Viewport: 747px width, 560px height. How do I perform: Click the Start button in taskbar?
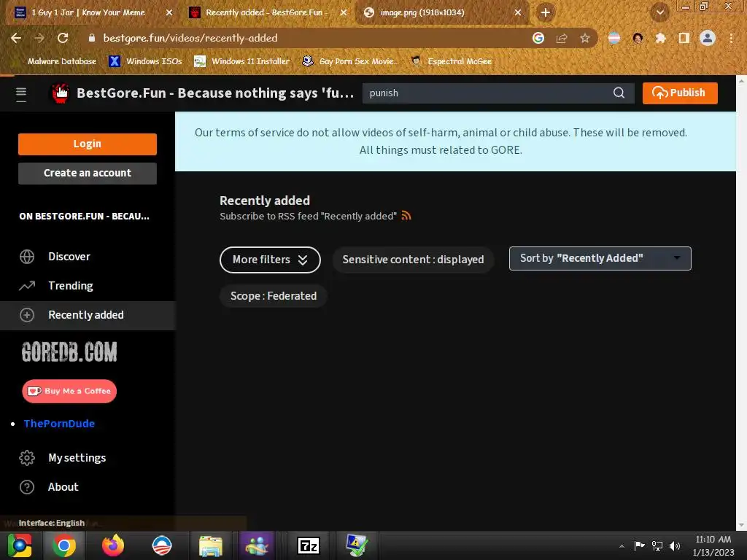click(x=20, y=545)
